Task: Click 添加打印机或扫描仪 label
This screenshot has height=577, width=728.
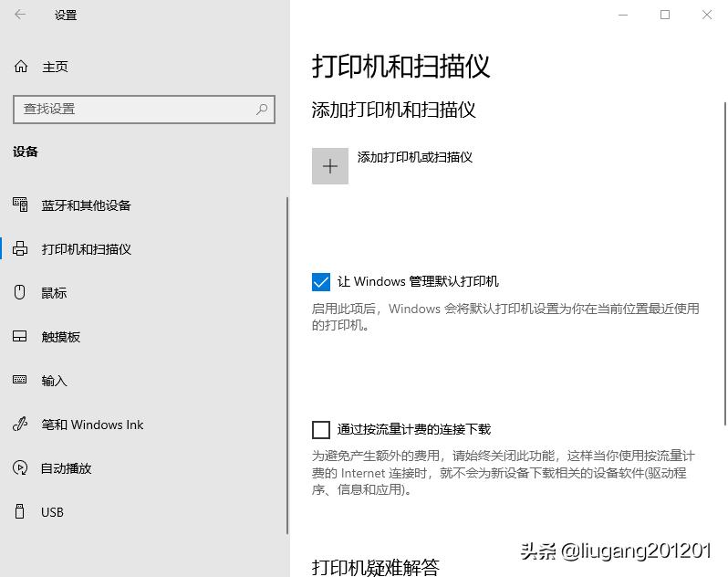Action: [x=414, y=157]
